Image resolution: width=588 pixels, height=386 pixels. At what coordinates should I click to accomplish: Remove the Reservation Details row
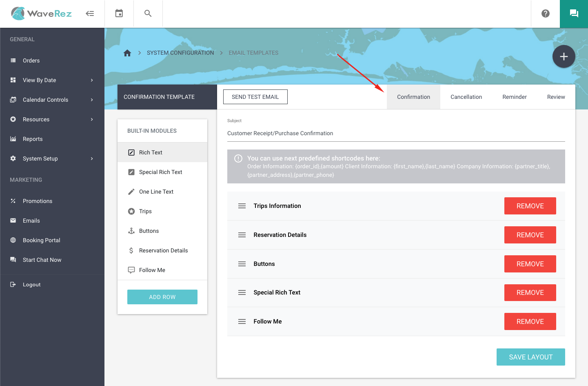click(530, 235)
